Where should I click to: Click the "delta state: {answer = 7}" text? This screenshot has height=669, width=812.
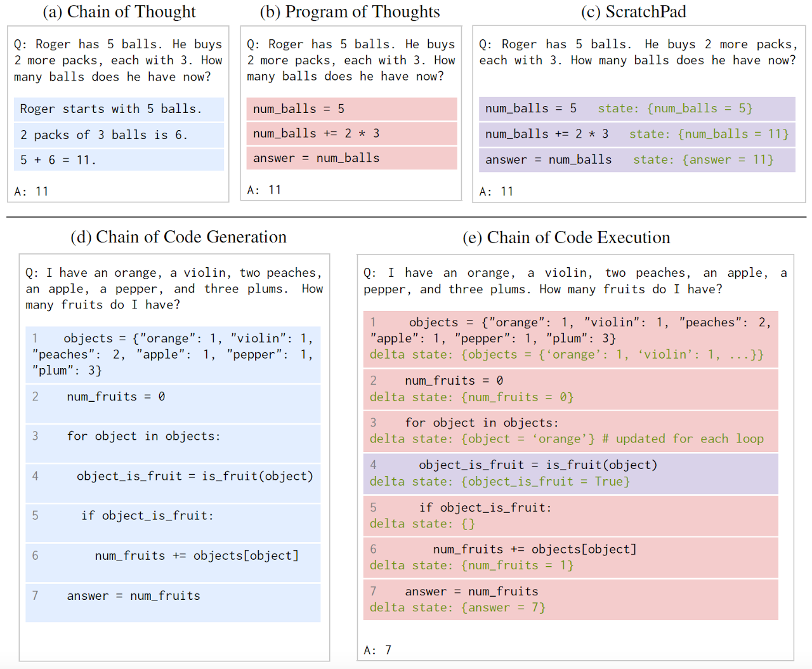(x=457, y=608)
